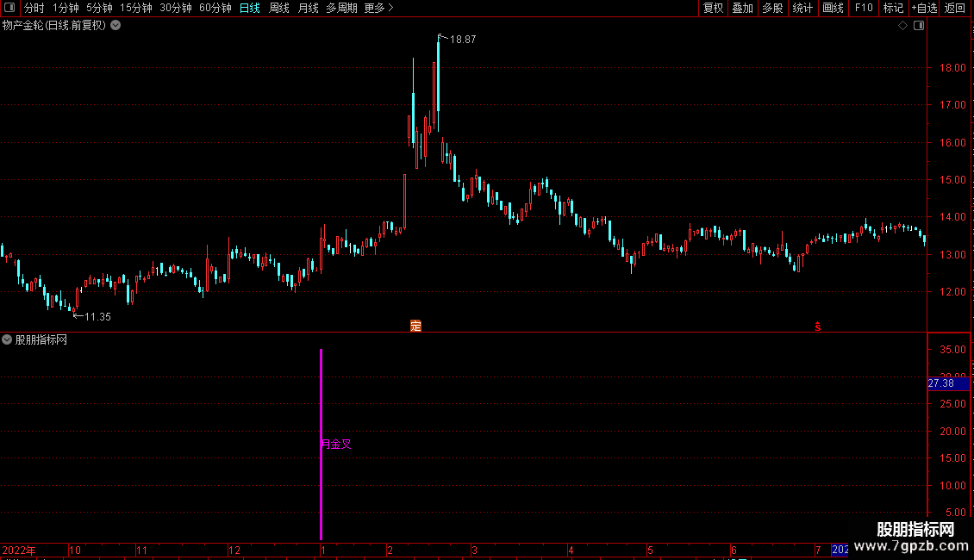Click the 2022年 label on time axis
974x560 pixels.
[19, 550]
